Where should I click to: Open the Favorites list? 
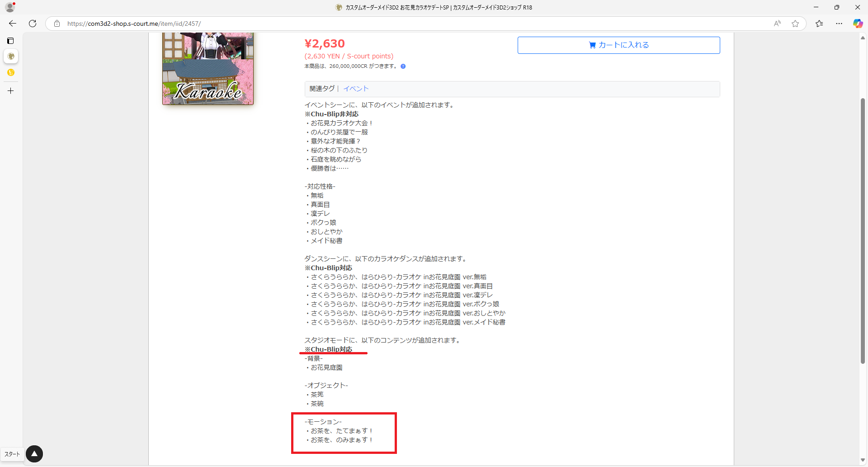[x=819, y=24]
